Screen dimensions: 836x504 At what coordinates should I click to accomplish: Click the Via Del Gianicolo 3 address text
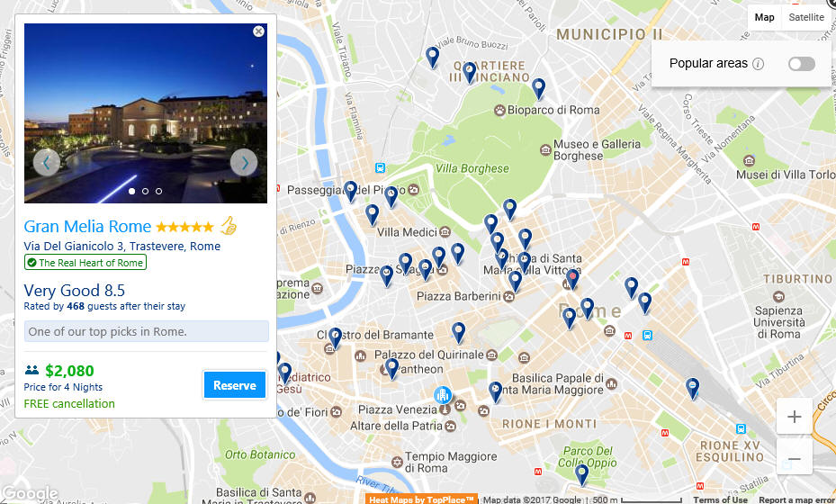point(122,247)
